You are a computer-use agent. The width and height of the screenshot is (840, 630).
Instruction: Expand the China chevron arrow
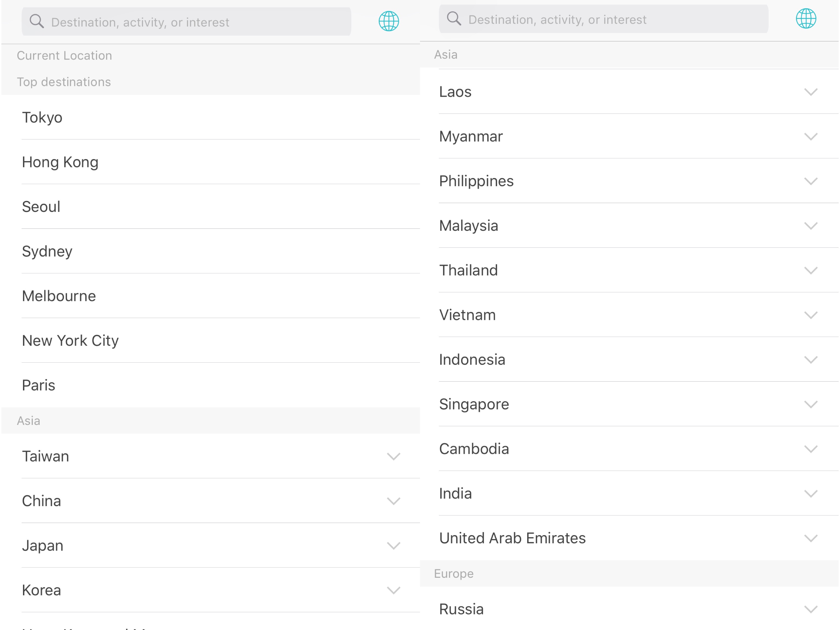coord(393,501)
